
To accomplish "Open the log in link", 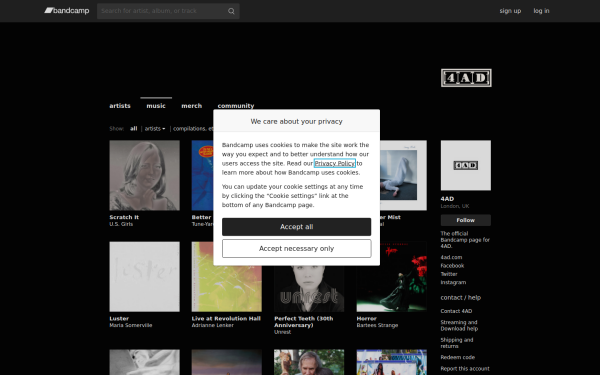I will [x=541, y=11].
